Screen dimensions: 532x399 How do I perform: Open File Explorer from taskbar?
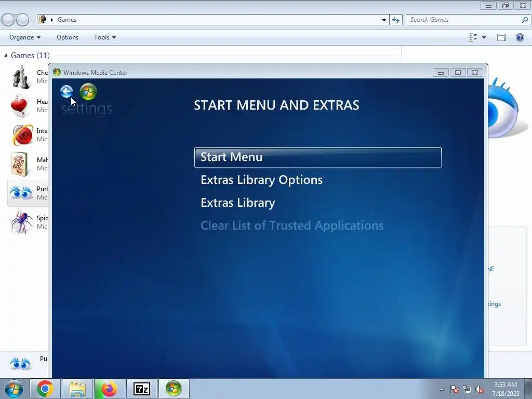[x=77, y=389]
